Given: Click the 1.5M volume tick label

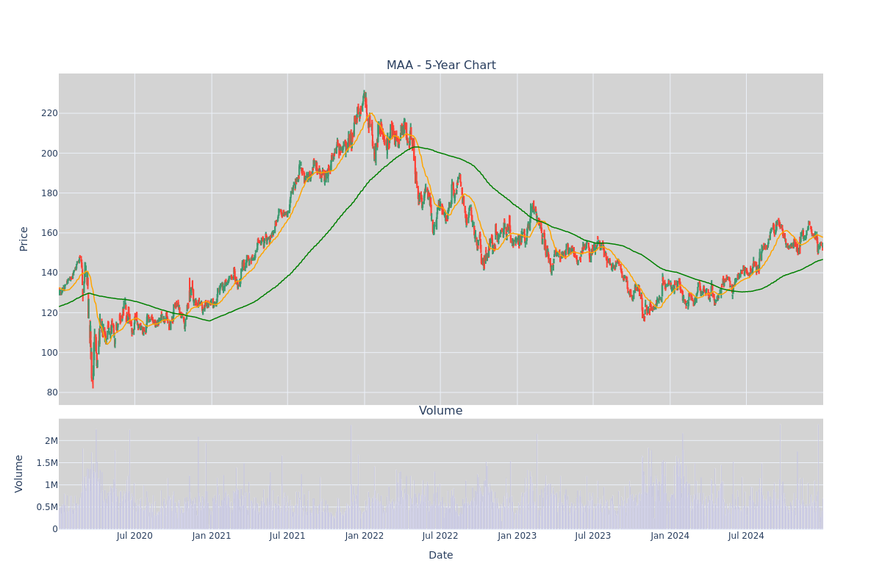Looking at the screenshot, I should coord(46,462).
